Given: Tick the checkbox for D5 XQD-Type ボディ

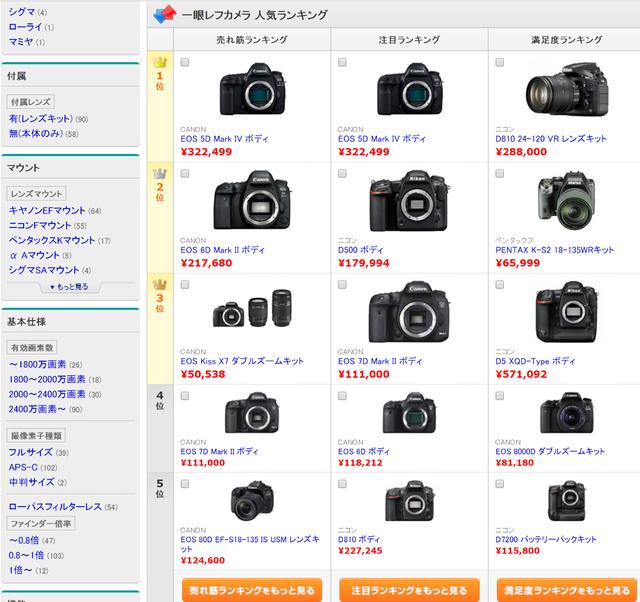Looking at the screenshot, I should point(499,284).
